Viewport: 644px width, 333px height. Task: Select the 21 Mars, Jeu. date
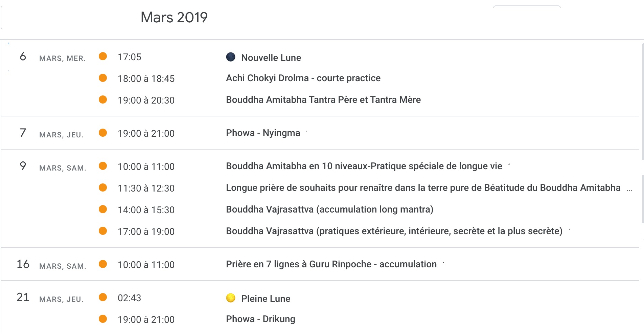tap(23, 297)
